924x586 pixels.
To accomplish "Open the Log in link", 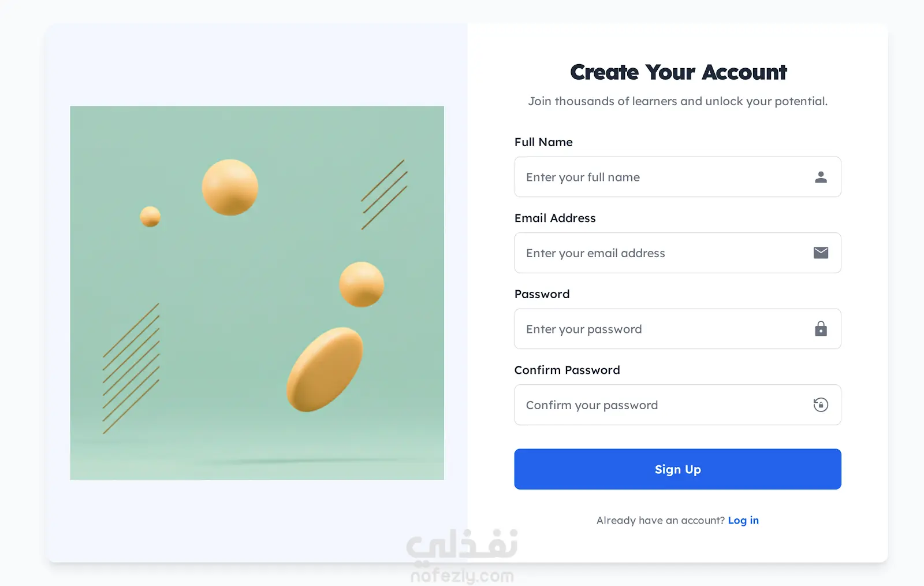I will point(743,520).
